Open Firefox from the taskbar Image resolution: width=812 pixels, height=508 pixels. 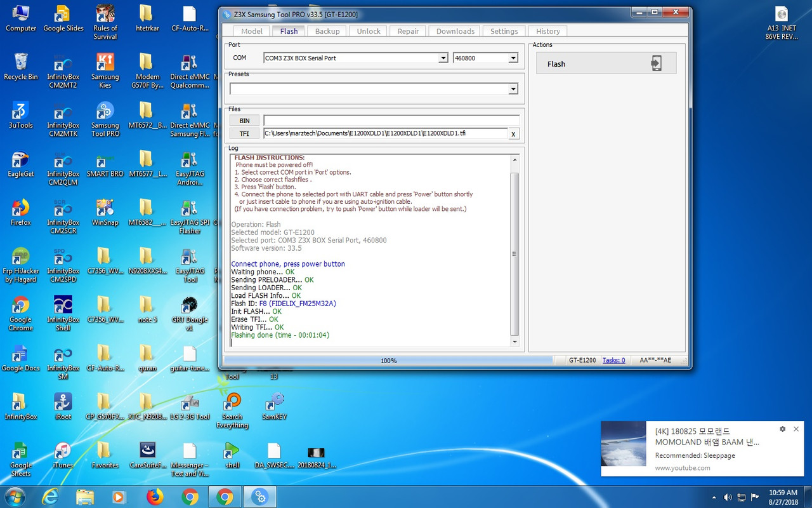pyautogui.click(x=155, y=496)
